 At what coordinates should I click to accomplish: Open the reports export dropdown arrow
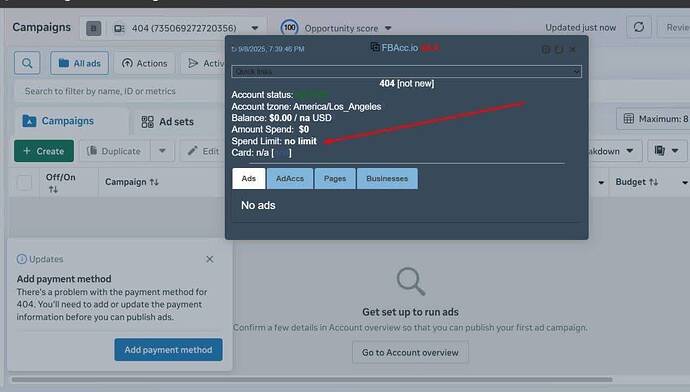click(x=675, y=151)
